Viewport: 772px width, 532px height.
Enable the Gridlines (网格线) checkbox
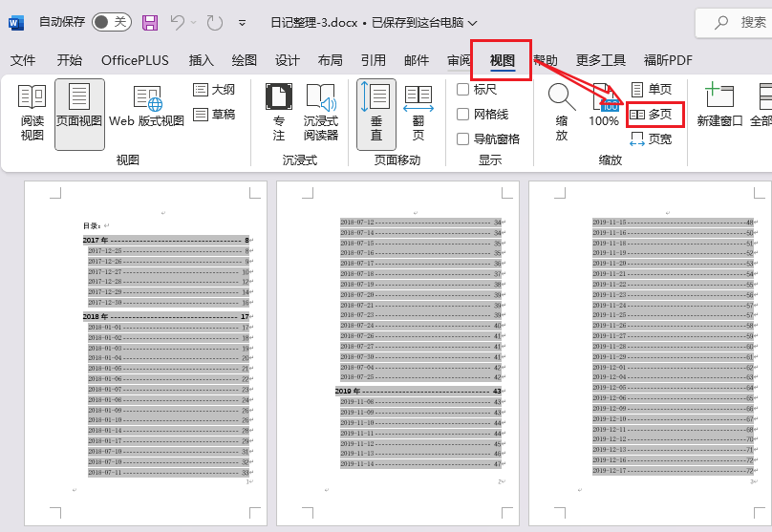(x=463, y=115)
